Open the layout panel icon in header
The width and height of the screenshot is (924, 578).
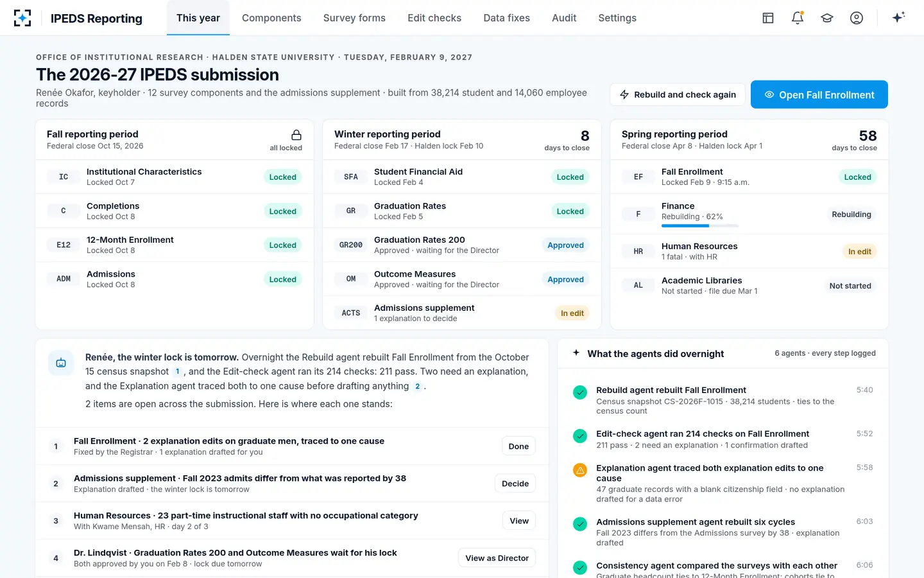click(768, 18)
